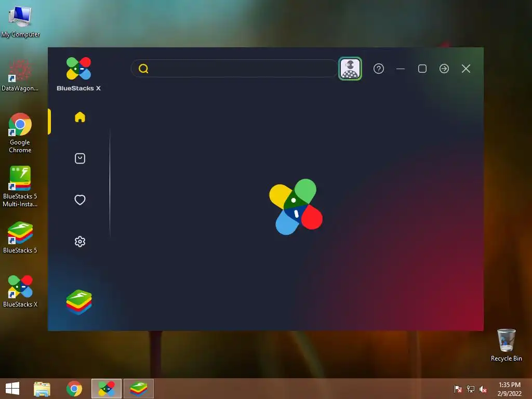
Task: Click the Action Center flag tray icon
Action: pyautogui.click(x=458, y=389)
